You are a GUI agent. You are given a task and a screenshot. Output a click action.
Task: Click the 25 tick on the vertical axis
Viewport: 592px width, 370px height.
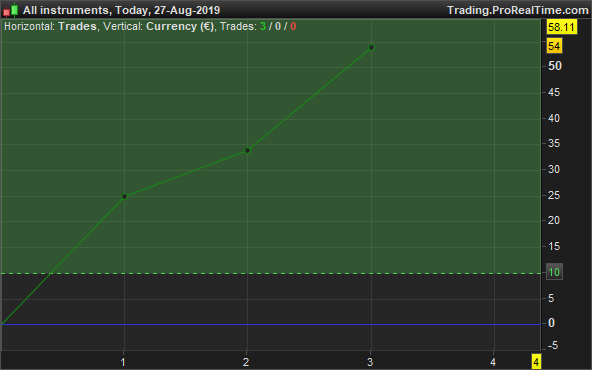tap(553, 196)
